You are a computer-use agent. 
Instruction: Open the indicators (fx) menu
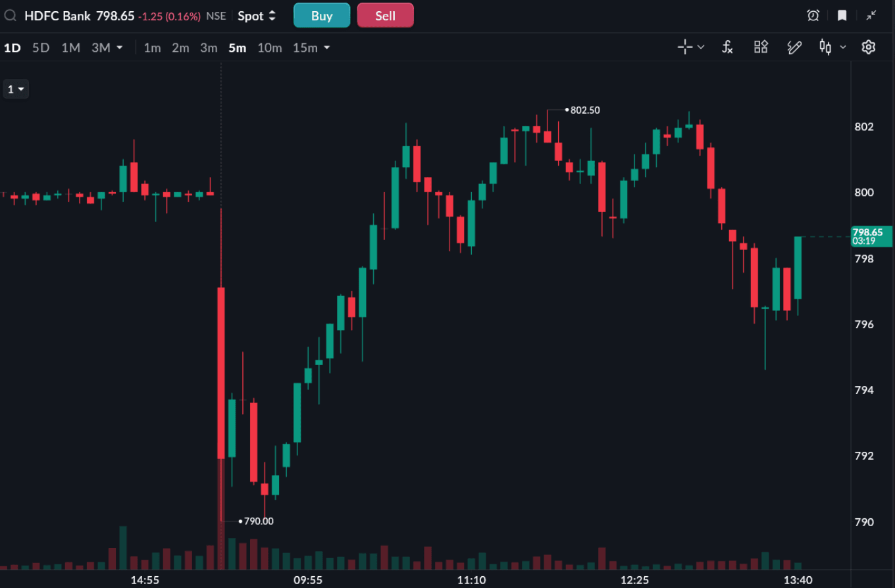tap(727, 47)
